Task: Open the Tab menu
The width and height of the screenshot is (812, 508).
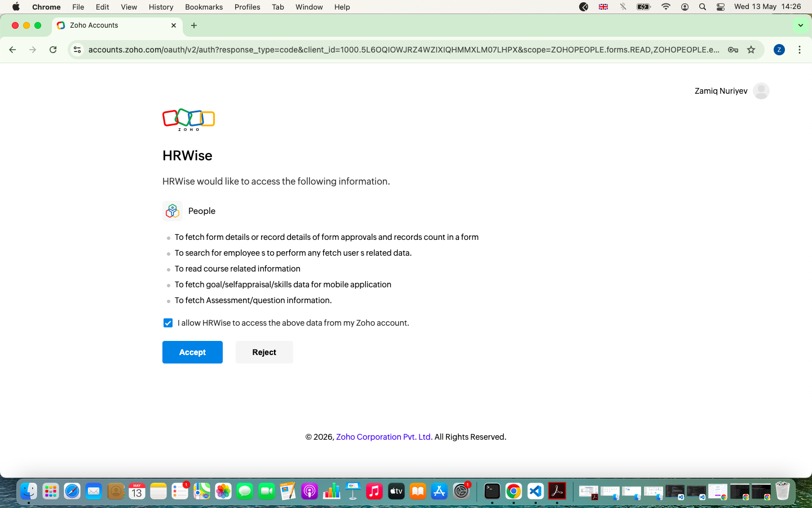Action: coord(278,7)
